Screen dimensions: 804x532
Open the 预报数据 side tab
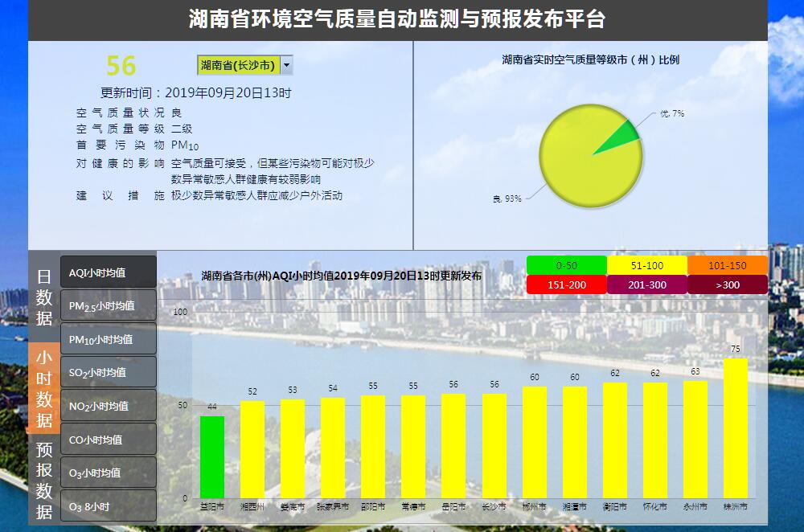coord(44,480)
